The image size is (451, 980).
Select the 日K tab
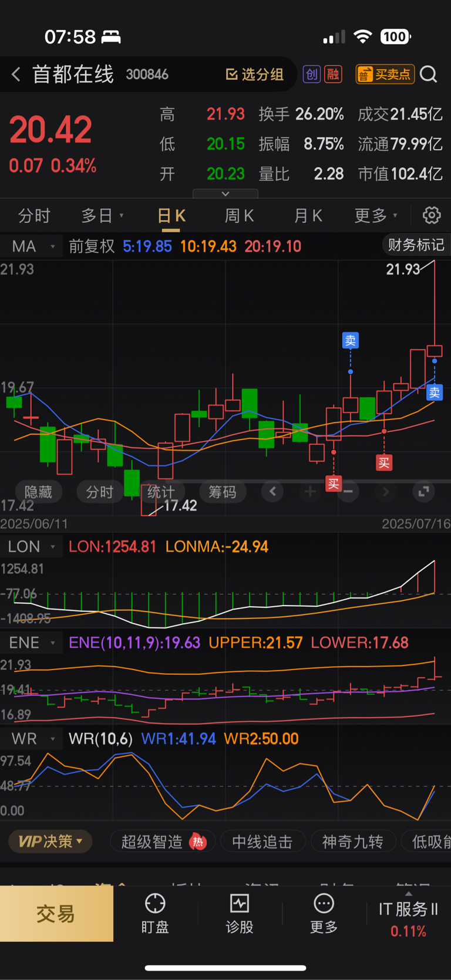point(171,216)
